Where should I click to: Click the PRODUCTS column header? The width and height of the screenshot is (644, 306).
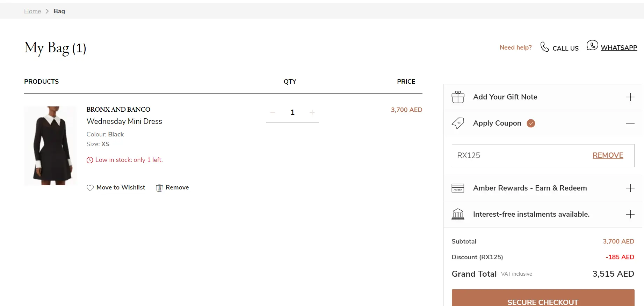coord(41,82)
